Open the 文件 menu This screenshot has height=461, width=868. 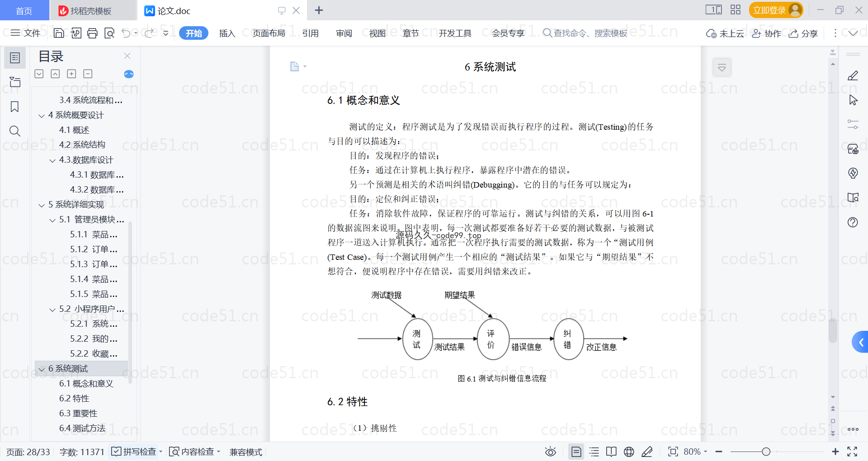[x=25, y=33]
